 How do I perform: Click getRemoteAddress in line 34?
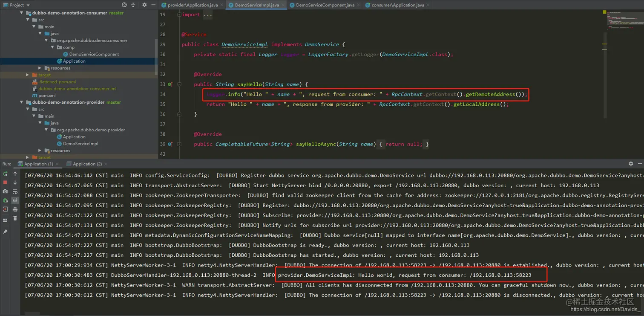[x=490, y=94]
